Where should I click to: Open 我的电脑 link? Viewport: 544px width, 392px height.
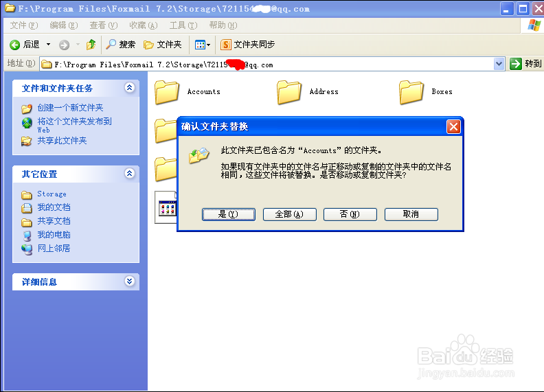pos(54,235)
